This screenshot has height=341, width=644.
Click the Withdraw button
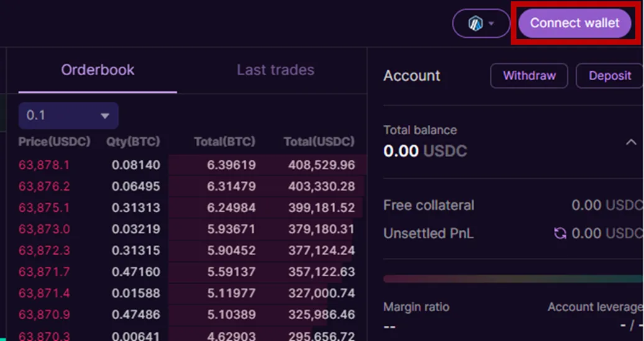[529, 76]
